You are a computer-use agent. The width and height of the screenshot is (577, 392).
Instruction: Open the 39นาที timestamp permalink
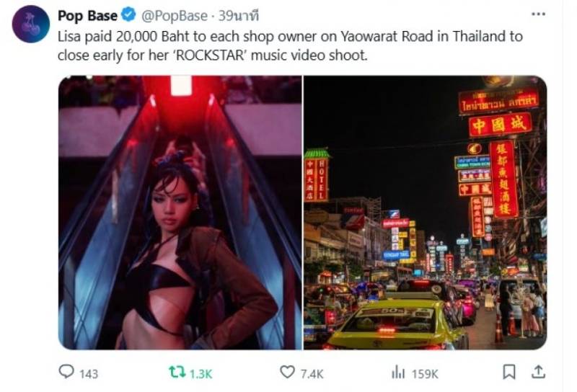pyautogui.click(x=239, y=16)
